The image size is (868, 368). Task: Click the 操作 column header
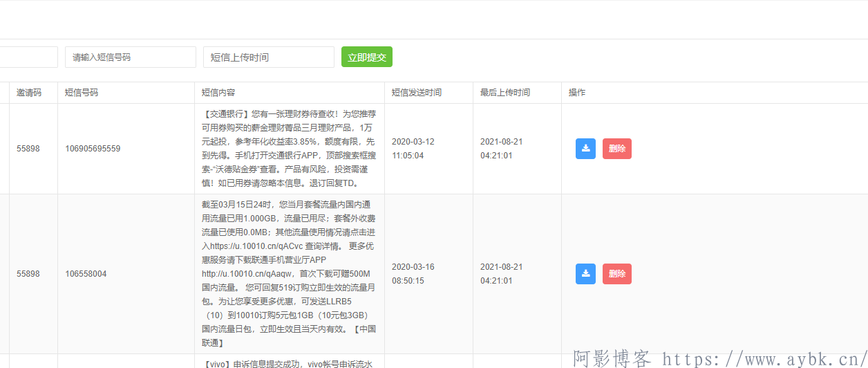577,93
